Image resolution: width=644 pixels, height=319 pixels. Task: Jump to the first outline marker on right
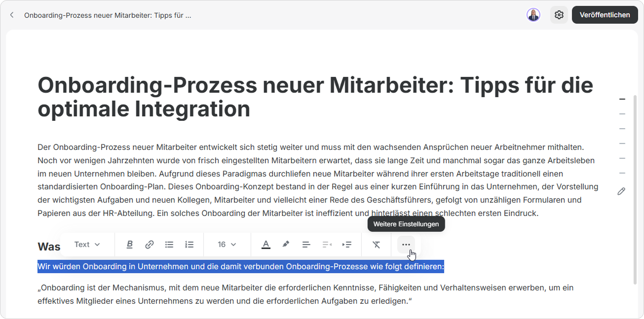[622, 99]
